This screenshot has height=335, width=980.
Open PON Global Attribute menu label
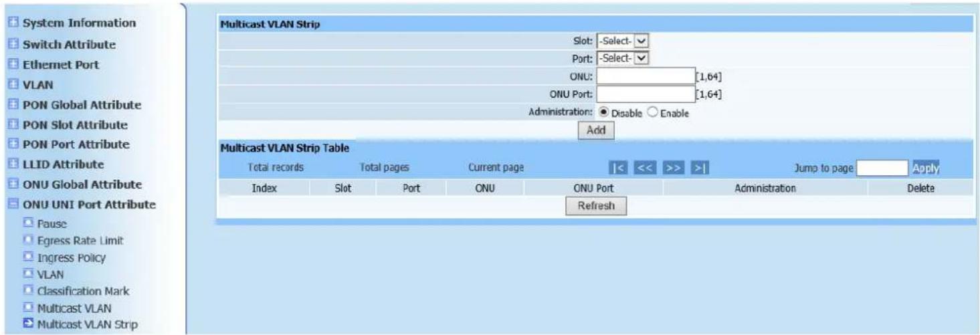(82, 105)
